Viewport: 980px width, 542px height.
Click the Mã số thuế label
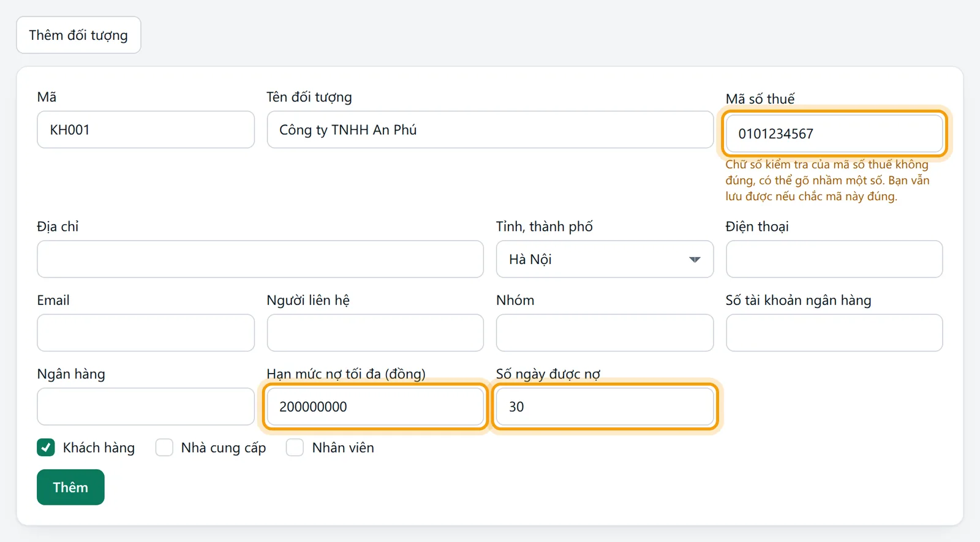760,99
